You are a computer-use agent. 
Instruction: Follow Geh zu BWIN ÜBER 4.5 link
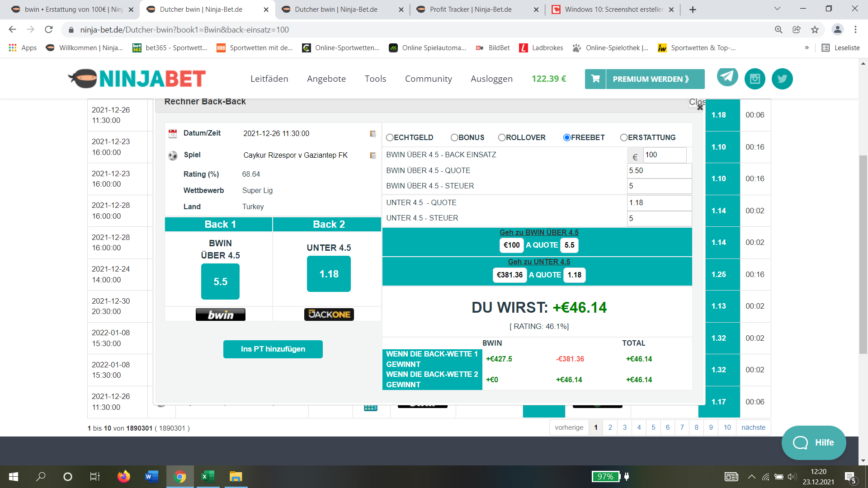tap(539, 232)
